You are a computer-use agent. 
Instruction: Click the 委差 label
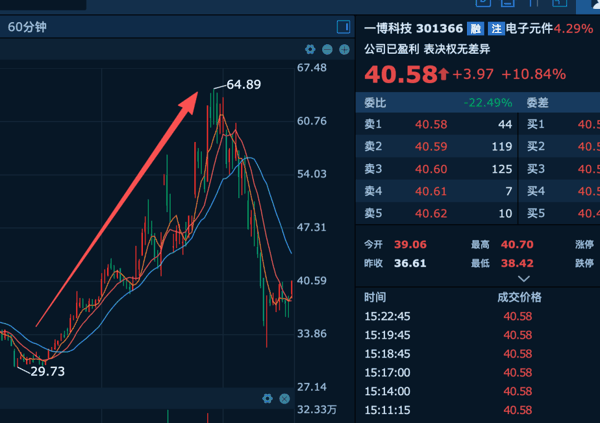pyautogui.click(x=538, y=103)
